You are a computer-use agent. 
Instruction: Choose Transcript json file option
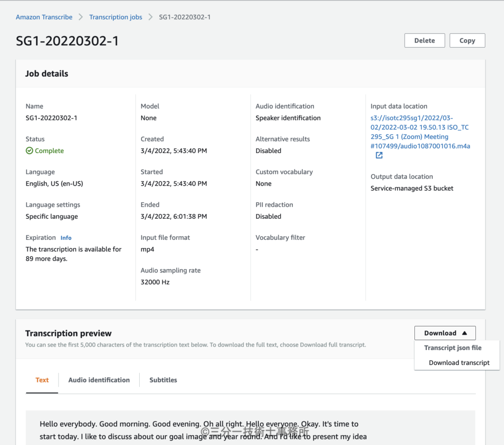point(453,348)
